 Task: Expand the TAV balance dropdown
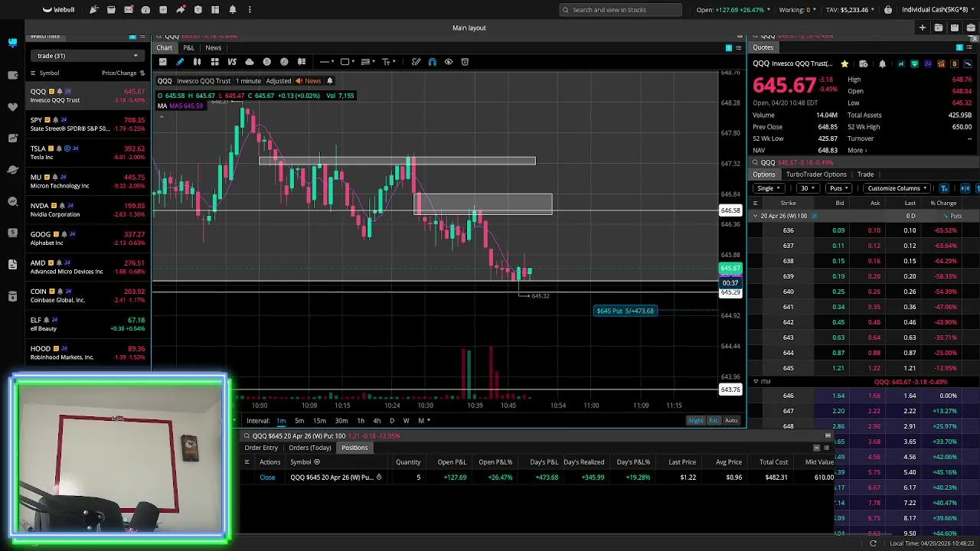[x=874, y=10]
